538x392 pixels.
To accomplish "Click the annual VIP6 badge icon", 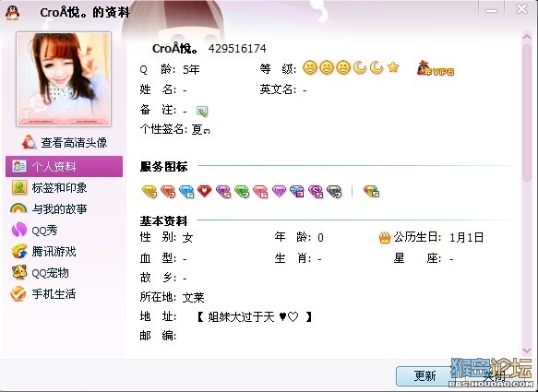I will click(436, 68).
